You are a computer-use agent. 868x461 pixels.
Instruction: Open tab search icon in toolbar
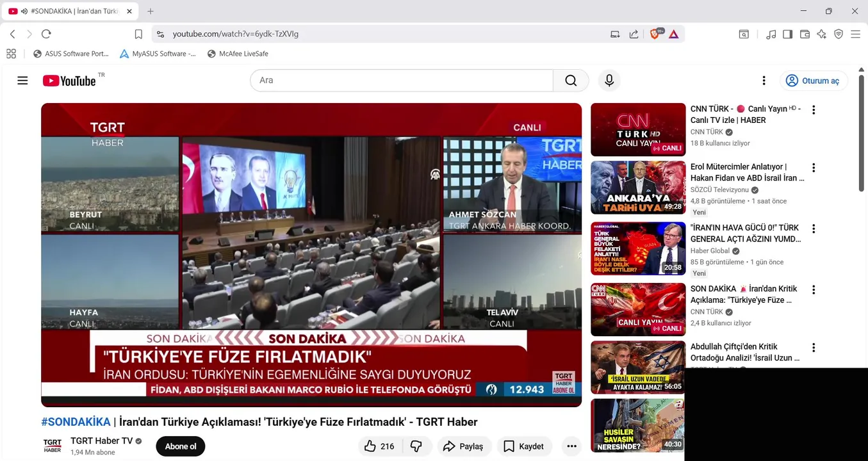pyautogui.click(x=744, y=34)
